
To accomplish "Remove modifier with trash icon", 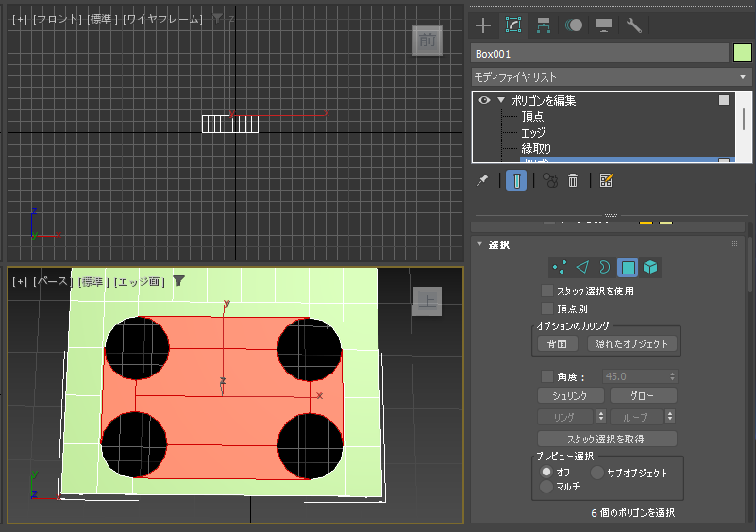I will [573, 181].
